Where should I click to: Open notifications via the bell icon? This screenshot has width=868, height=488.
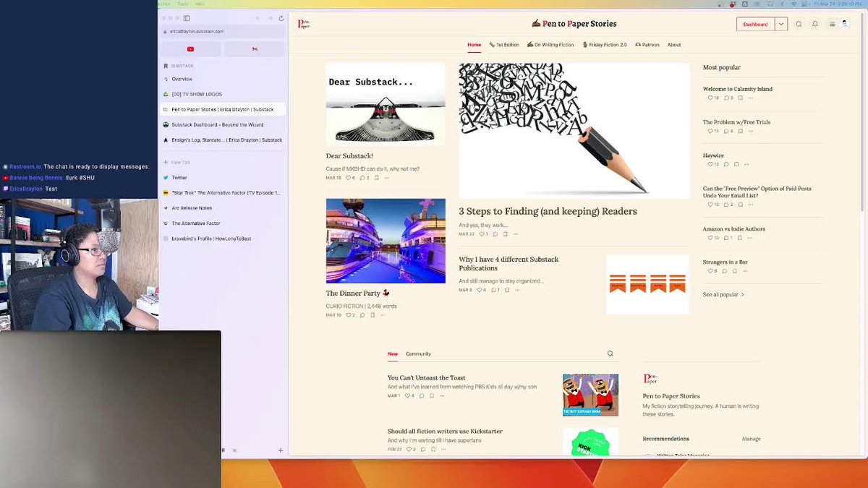tap(814, 23)
